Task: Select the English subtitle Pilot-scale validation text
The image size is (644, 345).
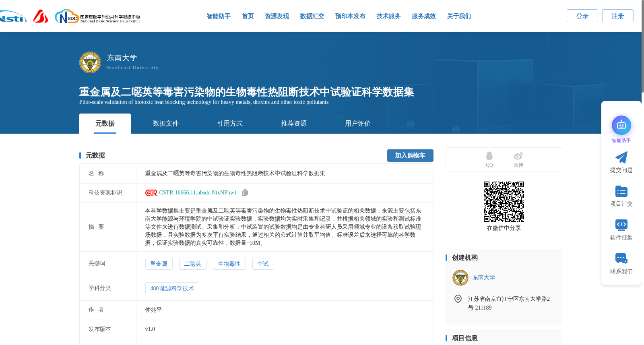Action: [204, 102]
